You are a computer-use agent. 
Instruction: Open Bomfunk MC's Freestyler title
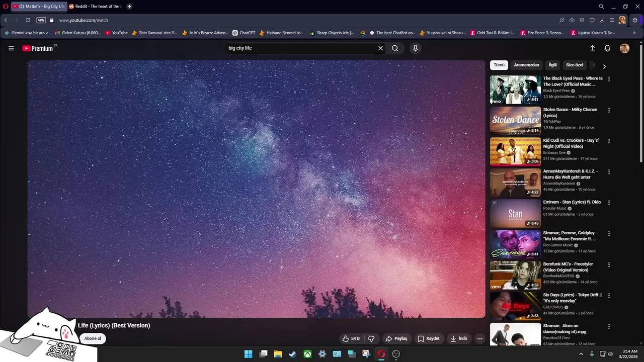(568, 267)
